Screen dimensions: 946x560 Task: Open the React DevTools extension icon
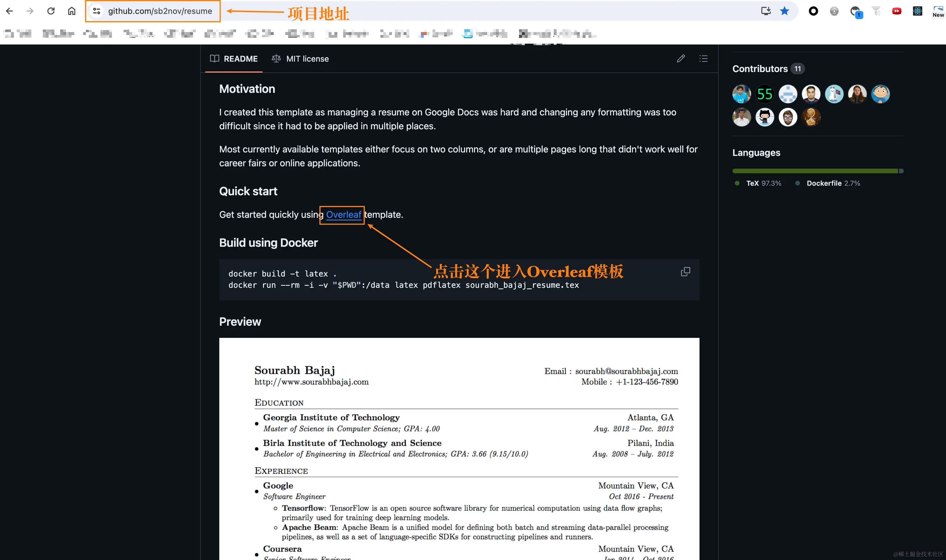click(917, 11)
